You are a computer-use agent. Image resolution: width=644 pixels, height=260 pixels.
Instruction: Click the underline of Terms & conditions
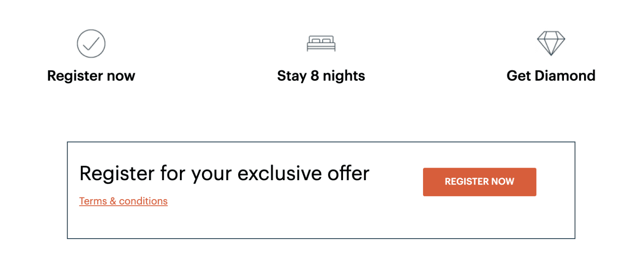click(123, 207)
